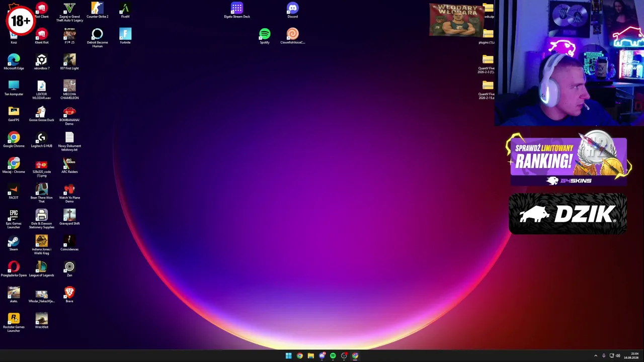Select the F1 25 game shortcut

pos(69,36)
